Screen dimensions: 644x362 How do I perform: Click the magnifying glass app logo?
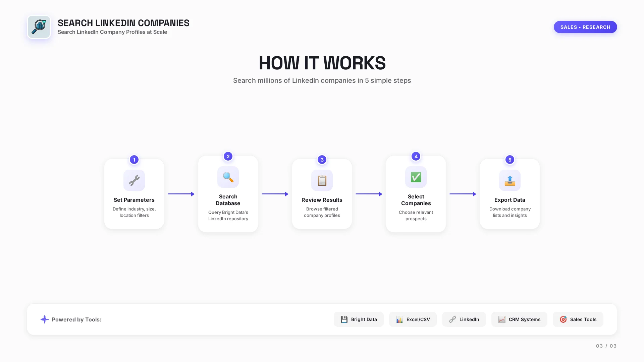pyautogui.click(x=39, y=27)
